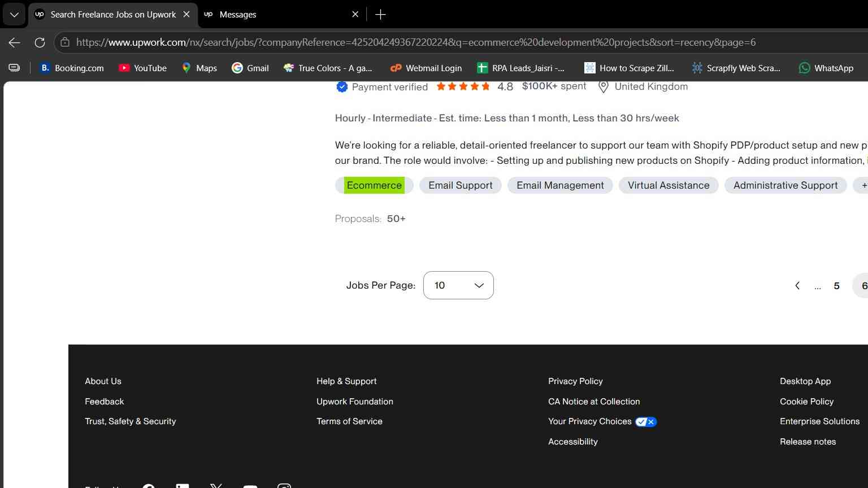Click the address bar URL field

pyautogui.click(x=415, y=42)
